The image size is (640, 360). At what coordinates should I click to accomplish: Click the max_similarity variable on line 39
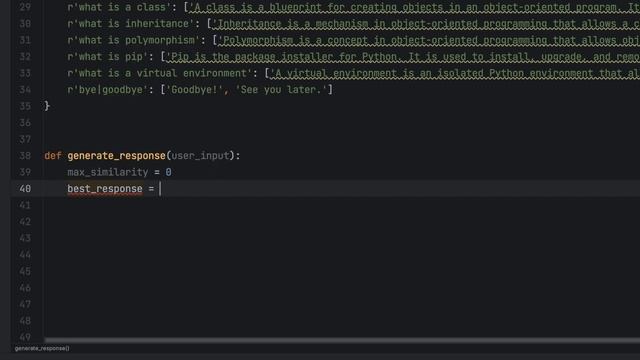click(x=108, y=172)
